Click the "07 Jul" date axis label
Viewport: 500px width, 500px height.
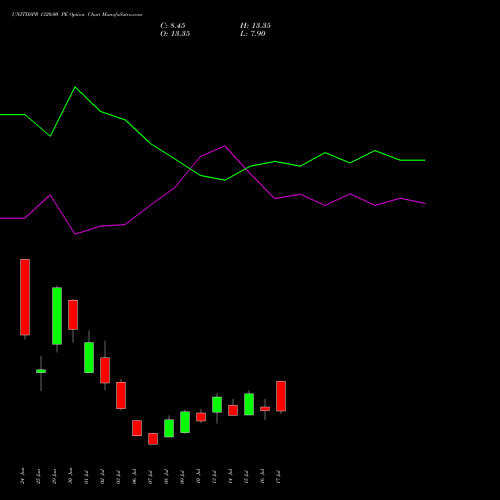pyautogui.click(x=150, y=477)
